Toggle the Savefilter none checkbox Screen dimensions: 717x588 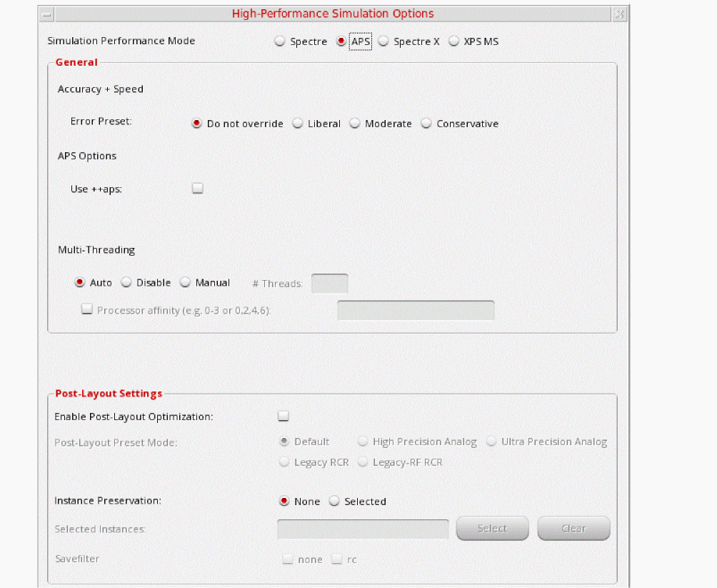(x=288, y=559)
